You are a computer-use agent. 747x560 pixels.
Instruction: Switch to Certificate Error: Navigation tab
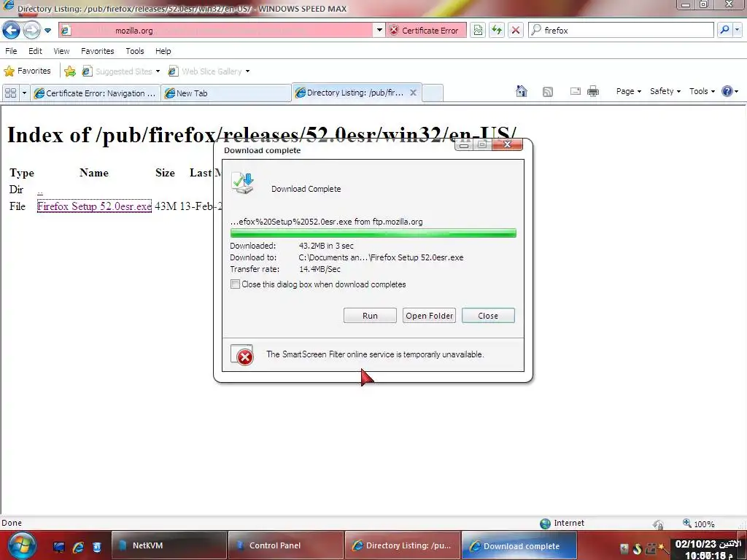[x=96, y=93]
